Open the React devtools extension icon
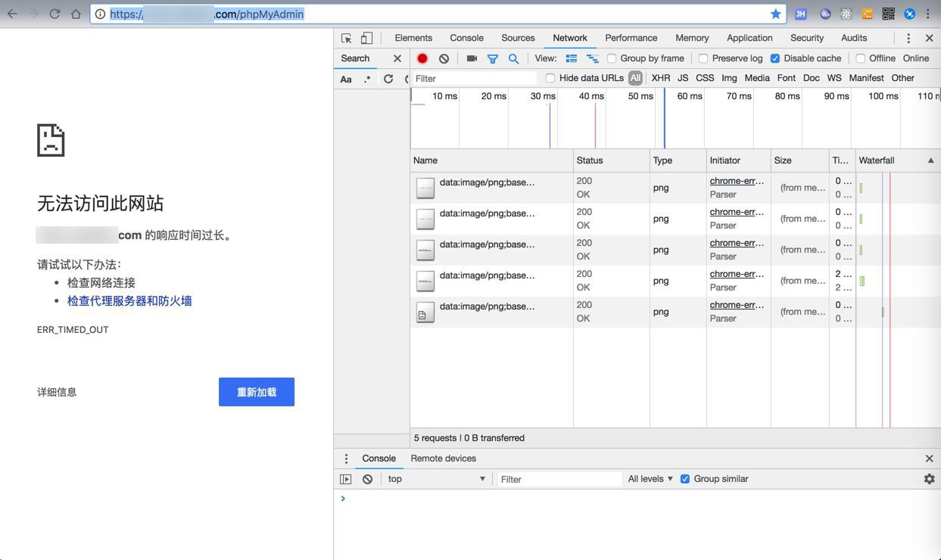The image size is (941, 560). [846, 14]
